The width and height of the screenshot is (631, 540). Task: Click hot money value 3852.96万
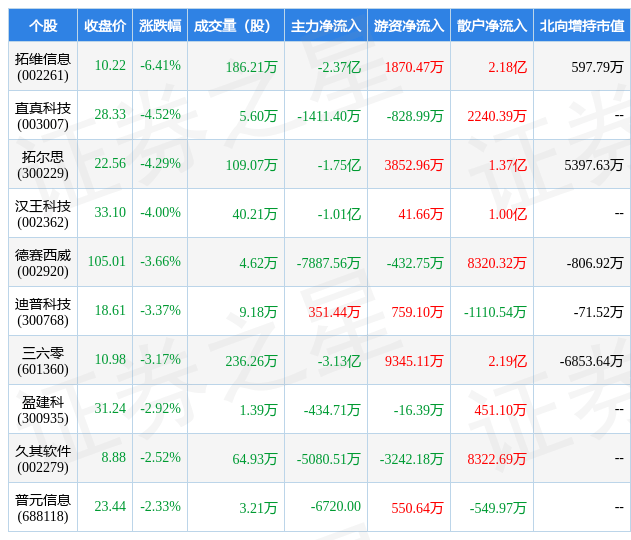[x=414, y=165]
